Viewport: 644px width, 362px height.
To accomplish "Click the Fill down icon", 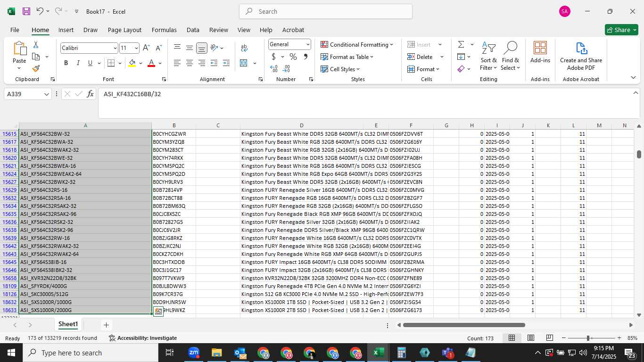I will click(461, 57).
